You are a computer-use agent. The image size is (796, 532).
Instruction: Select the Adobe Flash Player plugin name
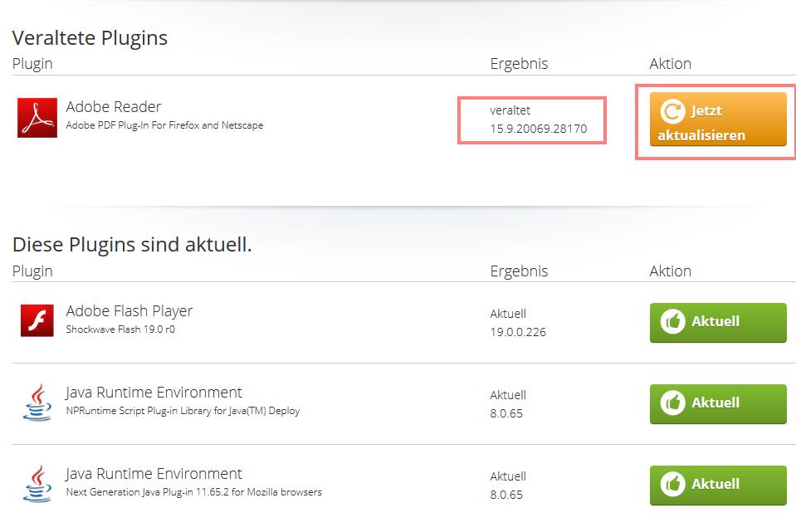tap(129, 311)
